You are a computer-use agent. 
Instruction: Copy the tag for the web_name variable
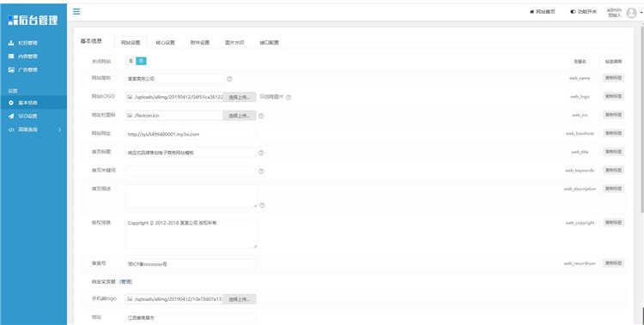pyautogui.click(x=613, y=78)
